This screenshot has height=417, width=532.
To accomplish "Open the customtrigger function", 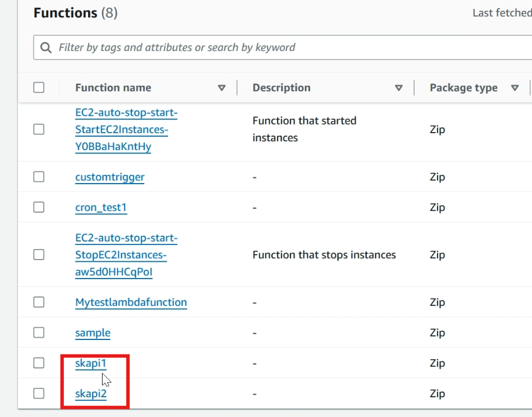I will point(110,177).
